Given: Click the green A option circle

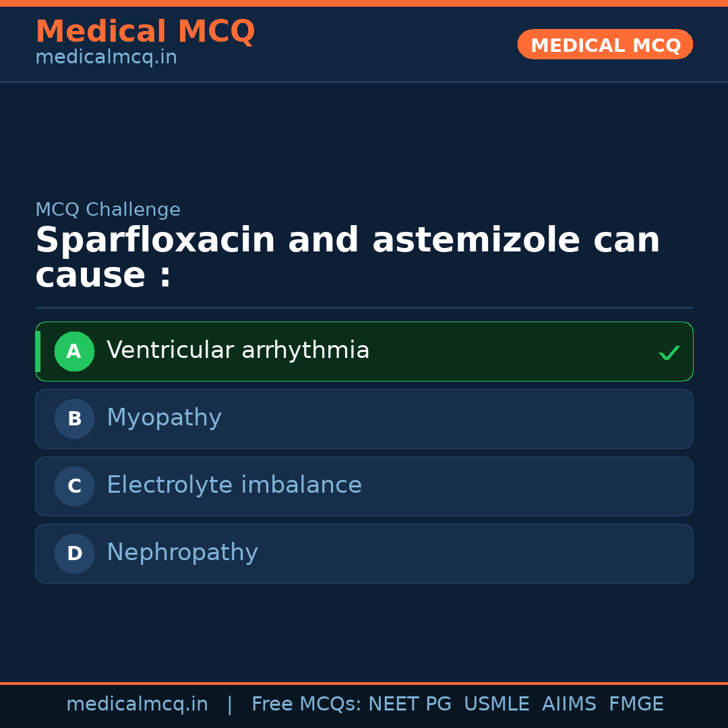Looking at the screenshot, I should click(74, 351).
